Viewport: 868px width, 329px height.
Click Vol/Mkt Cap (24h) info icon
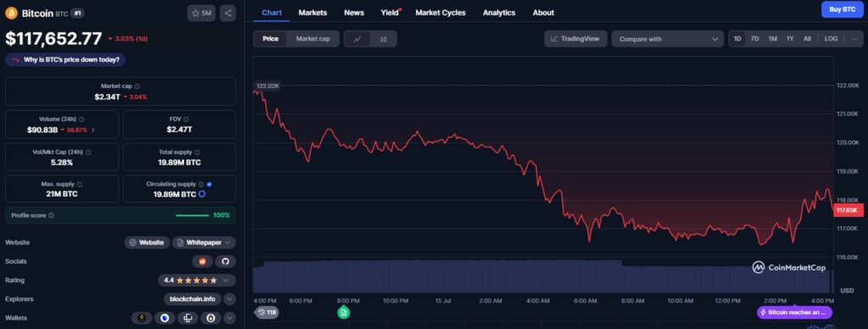[88, 152]
